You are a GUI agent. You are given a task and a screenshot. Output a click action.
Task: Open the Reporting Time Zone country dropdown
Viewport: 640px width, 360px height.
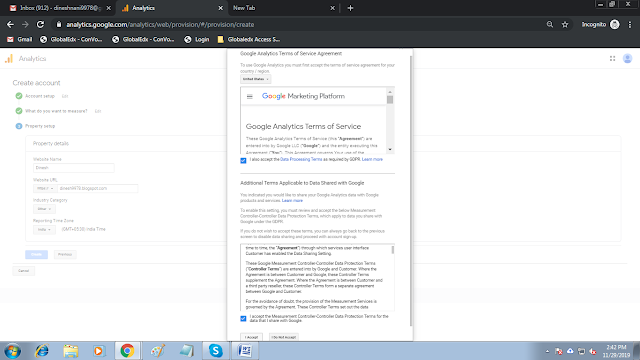pos(44,229)
